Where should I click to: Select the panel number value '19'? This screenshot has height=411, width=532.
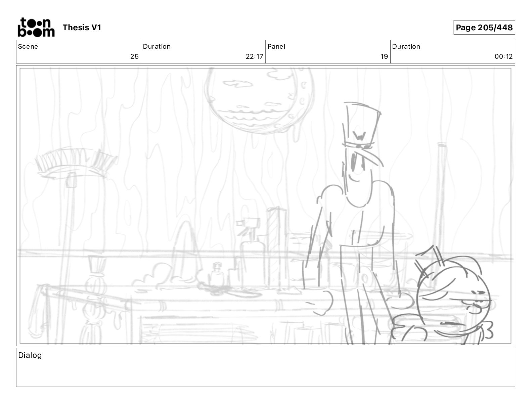[x=384, y=56]
